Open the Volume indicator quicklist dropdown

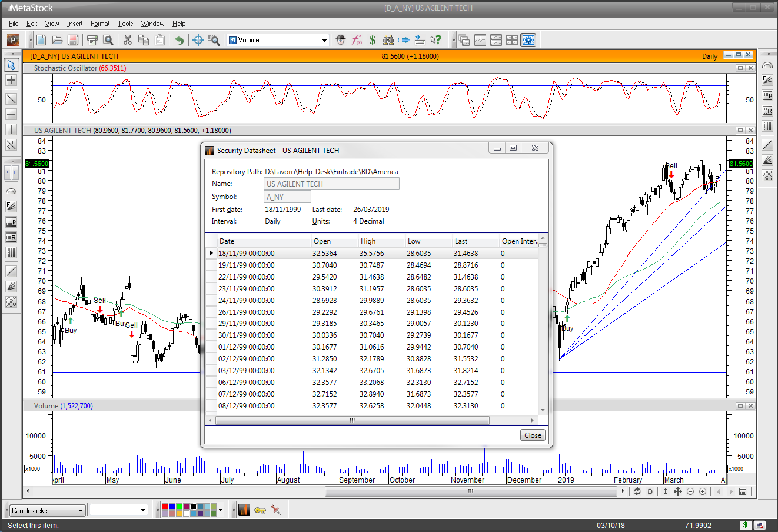coord(324,40)
